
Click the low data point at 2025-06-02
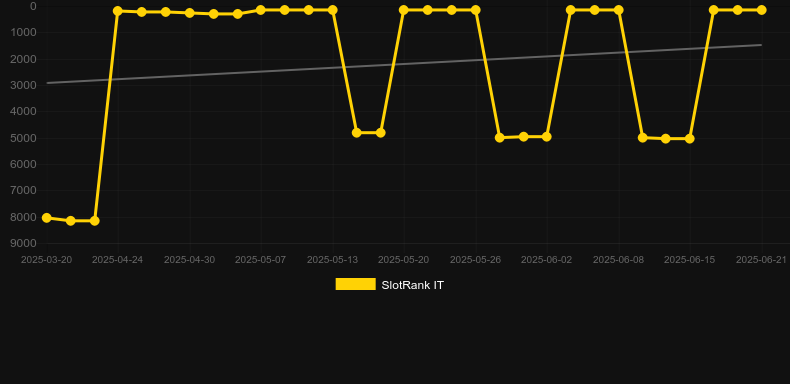[x=547, y=137]
